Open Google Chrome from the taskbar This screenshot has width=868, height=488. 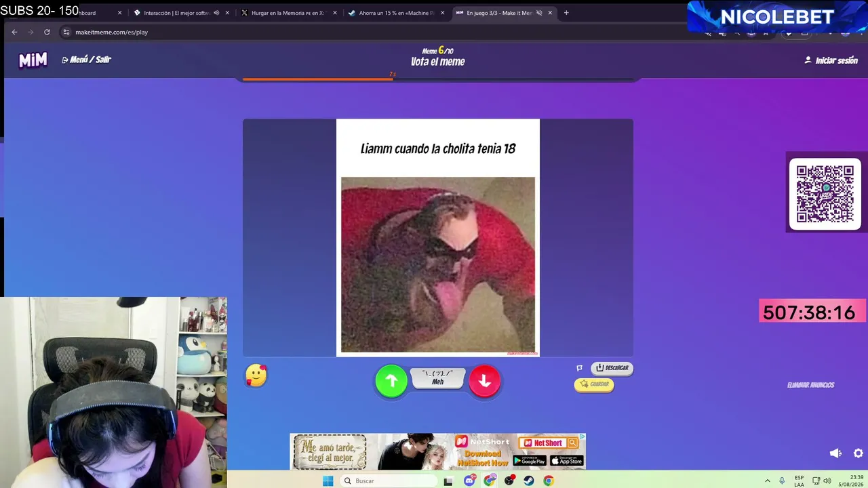click(549, 481)
